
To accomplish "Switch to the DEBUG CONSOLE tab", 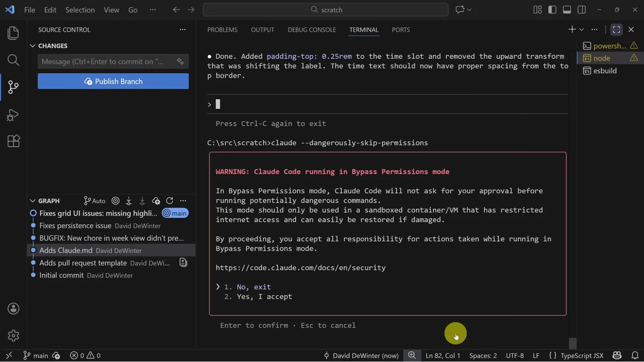I will pyautogui.click(x=312, y=30).
